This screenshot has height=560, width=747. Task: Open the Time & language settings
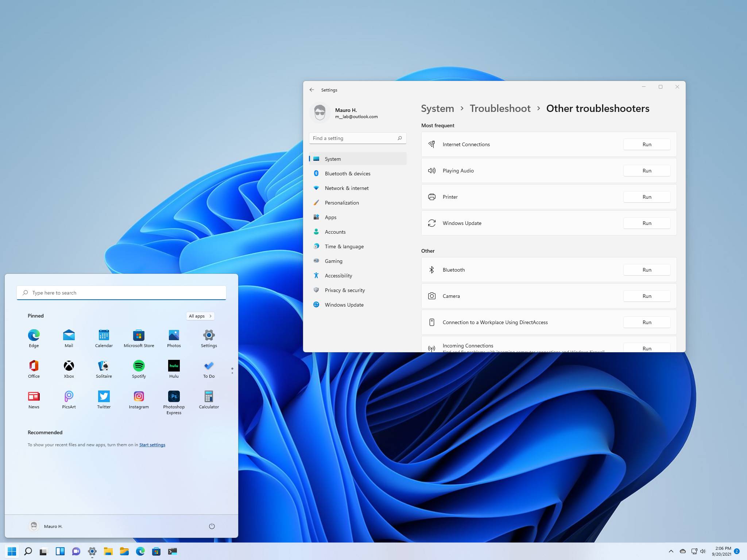[344, 246]
